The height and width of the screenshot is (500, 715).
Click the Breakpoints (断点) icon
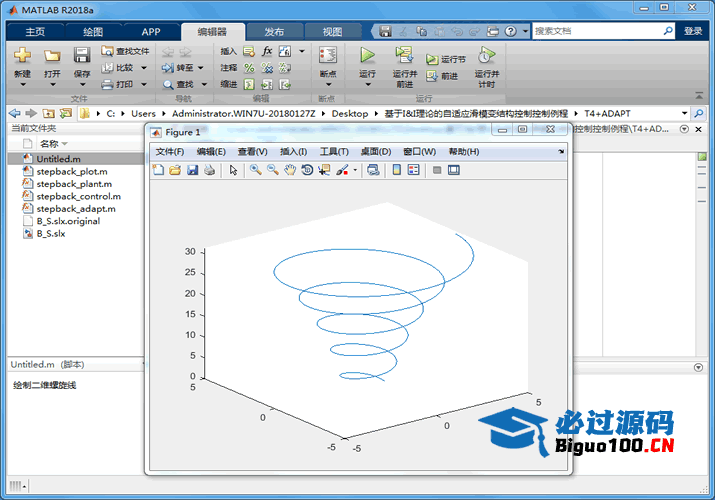[x=328, y=56]
